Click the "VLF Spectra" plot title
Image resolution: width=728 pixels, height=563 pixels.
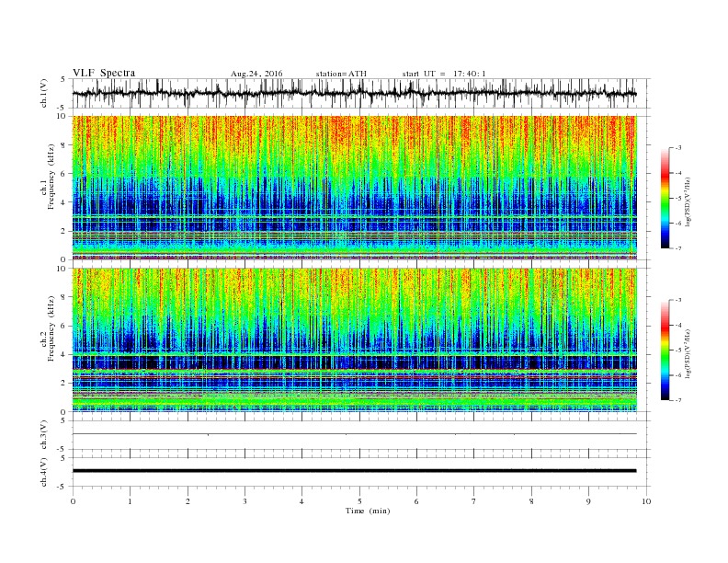click(104, 73)
